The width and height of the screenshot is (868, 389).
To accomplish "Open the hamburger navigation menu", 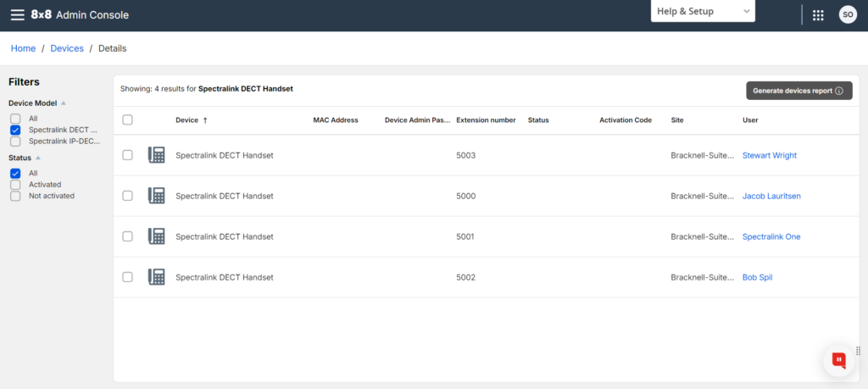I will (x=18, y=15).
